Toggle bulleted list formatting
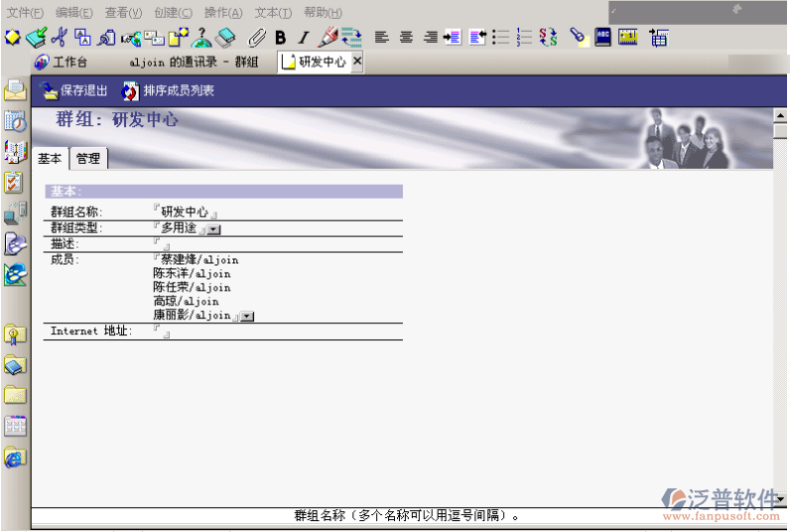The width and height of the screenshot is (790, 532). pyautogui.click(x=501, y=38)
